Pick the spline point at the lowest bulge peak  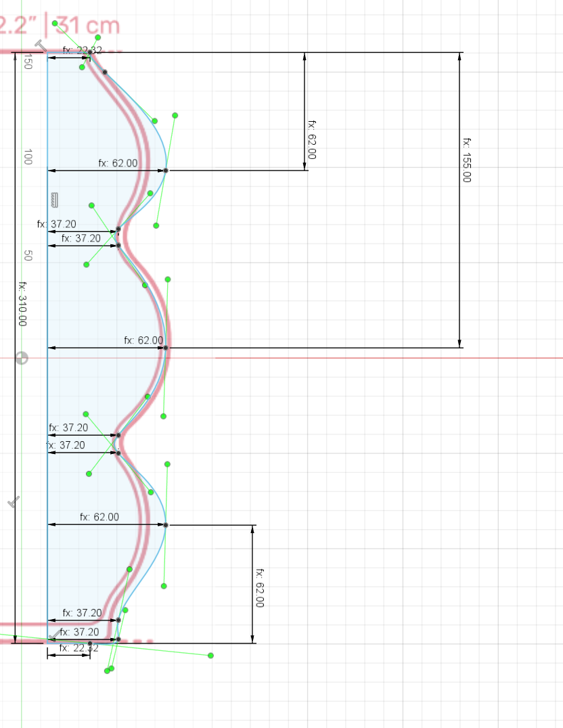166,525
